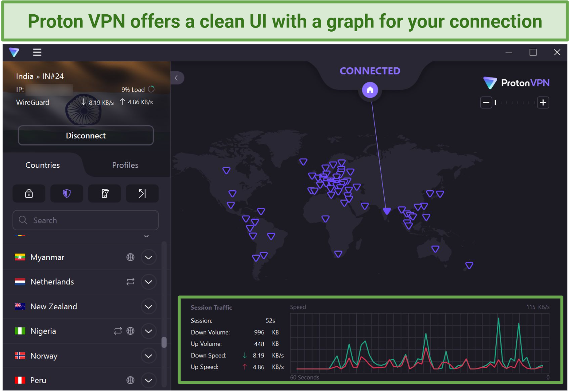Viewport: 570px width, 392px height.
Task: Click the CONNECTED status label
Action: pos(370,71)
